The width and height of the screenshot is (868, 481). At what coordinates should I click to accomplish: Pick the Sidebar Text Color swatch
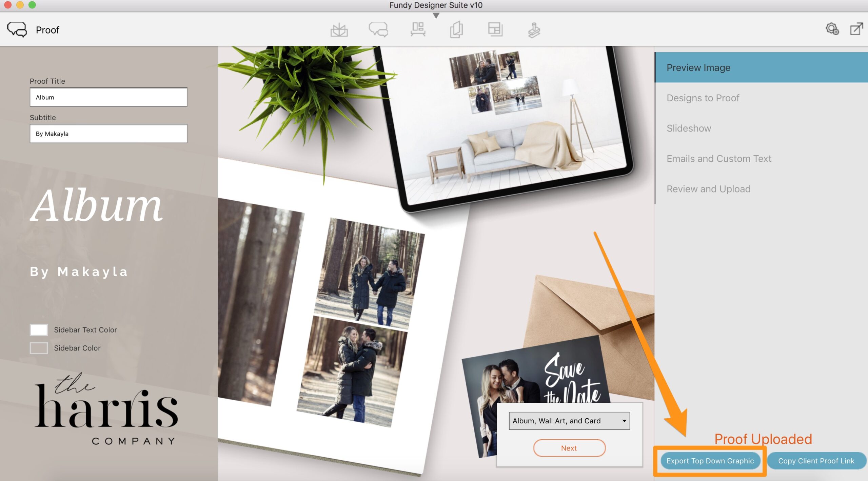pyautogui.click(x=39, y=330)
